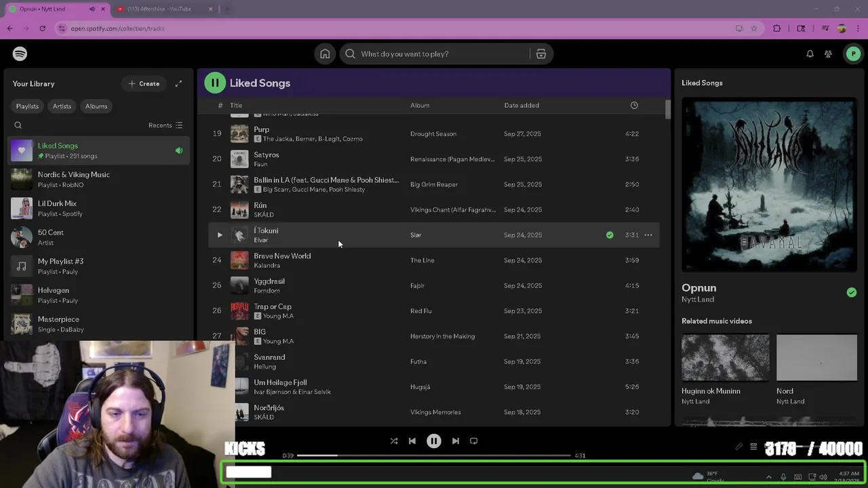Click the browser address bar
Image resolution: width=868 pixels, height=488 pixels.
coord(393,28)
